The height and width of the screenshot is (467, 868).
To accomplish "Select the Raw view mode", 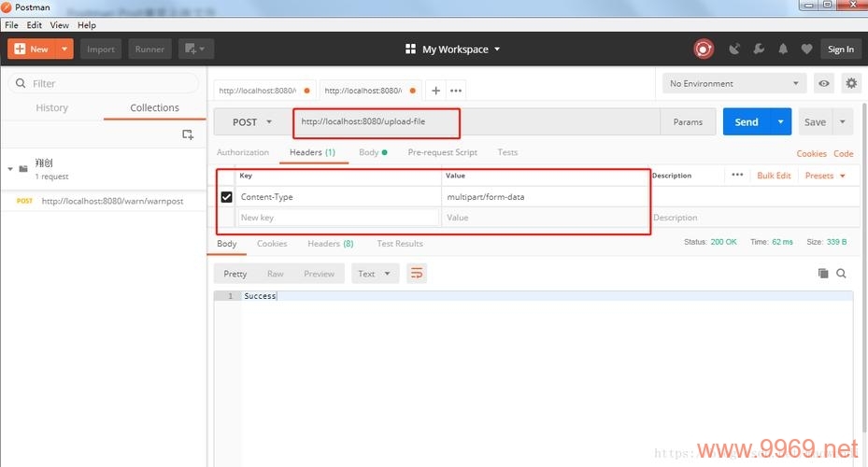I will pos(275,274).
